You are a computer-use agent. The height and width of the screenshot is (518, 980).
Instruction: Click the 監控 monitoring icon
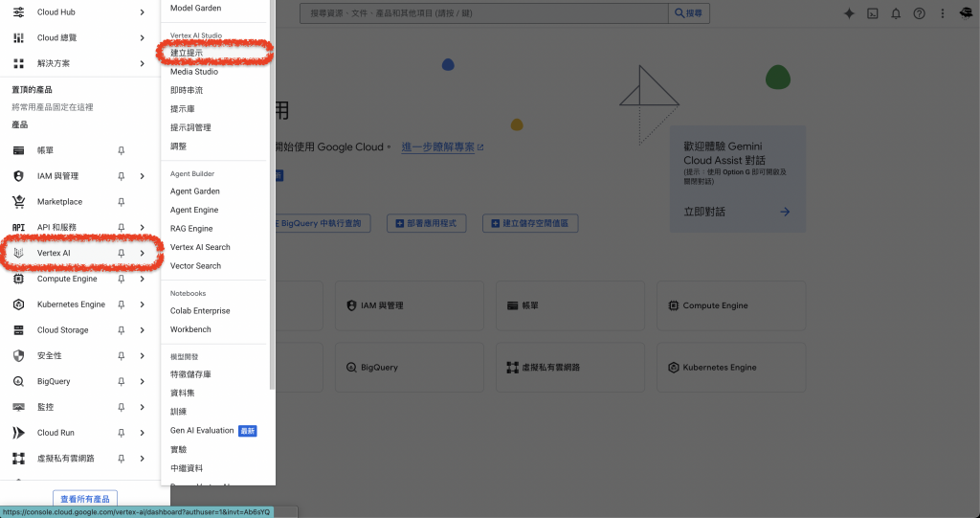(19, 407)
